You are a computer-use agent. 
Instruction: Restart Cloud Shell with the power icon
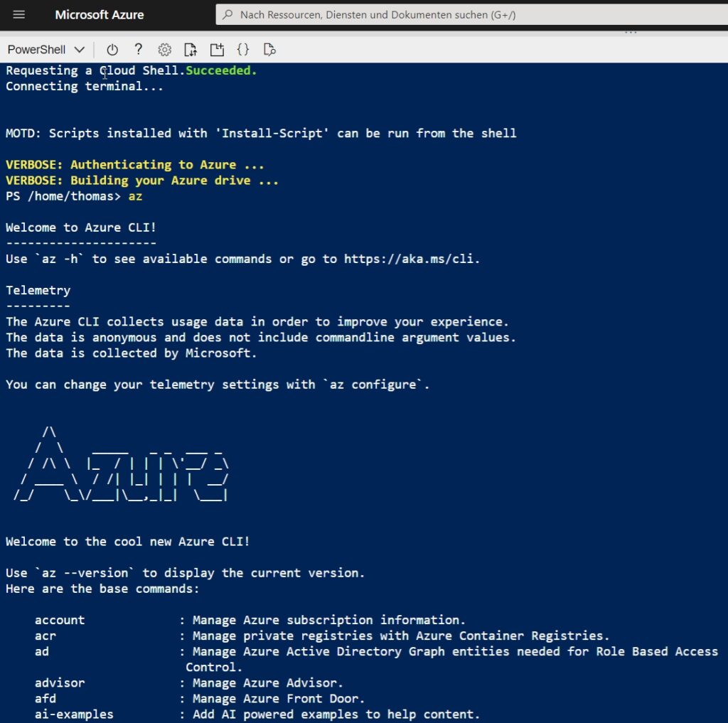(112, 50)
